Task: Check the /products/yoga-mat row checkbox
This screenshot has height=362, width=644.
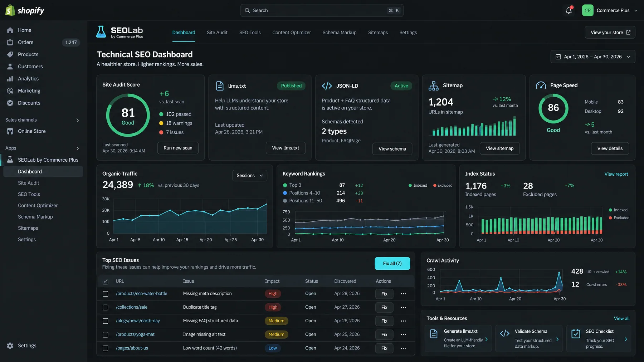Action: coord(106,334)
